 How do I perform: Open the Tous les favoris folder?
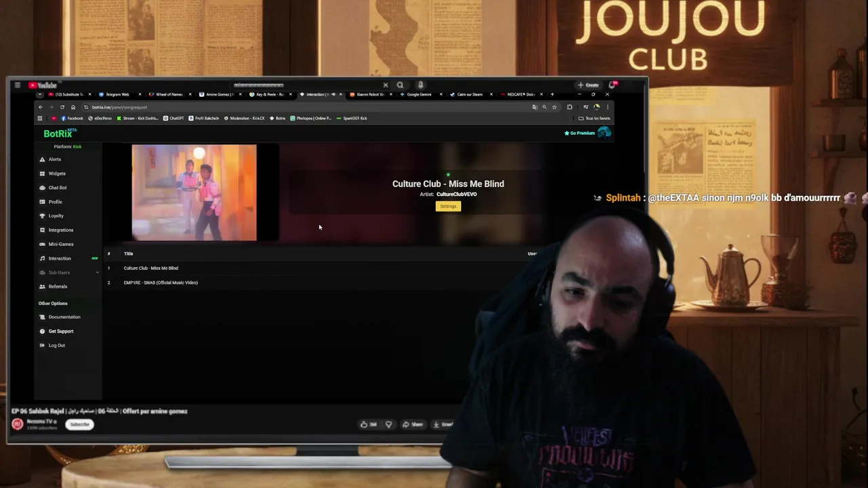coord(595,119)
